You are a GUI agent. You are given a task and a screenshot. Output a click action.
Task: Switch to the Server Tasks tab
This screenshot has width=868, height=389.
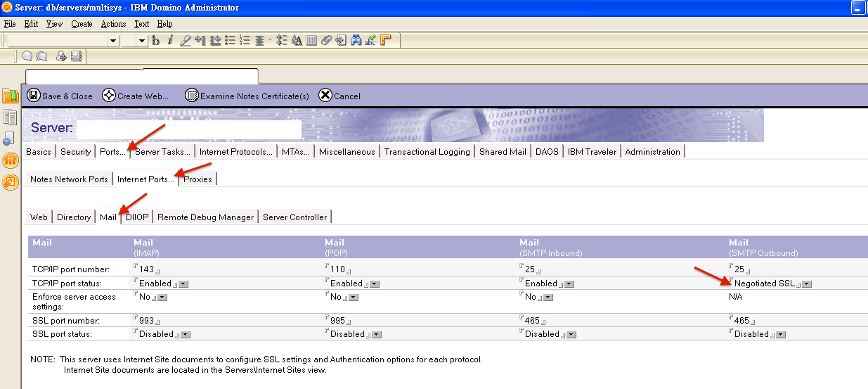pos(162,152)
